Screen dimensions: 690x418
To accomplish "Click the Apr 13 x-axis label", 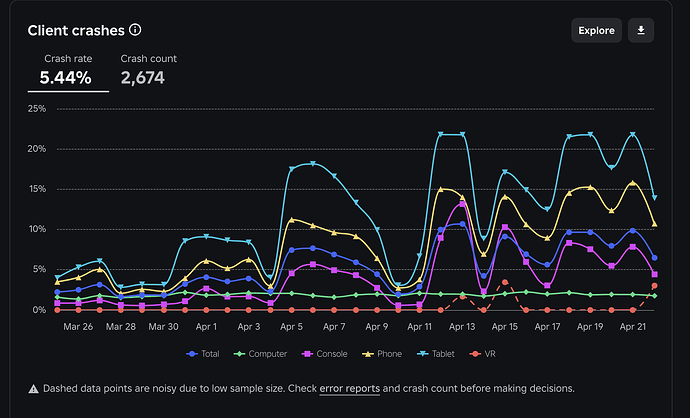I will click(462, 327).
